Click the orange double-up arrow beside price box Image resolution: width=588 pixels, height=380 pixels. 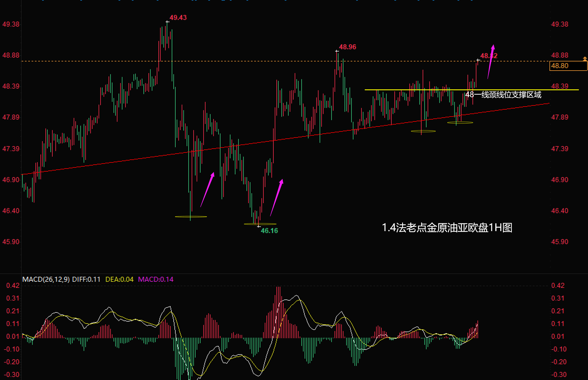point(585,59)
